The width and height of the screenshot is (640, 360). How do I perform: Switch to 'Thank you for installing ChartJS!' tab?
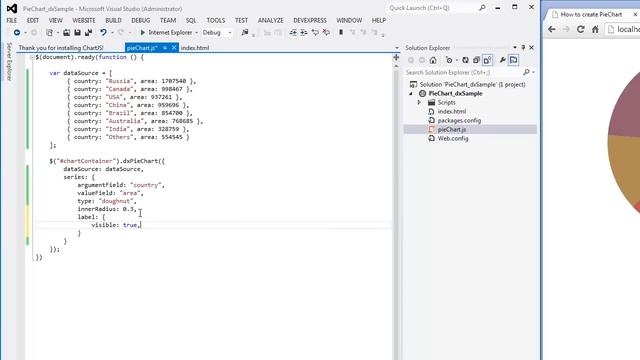point(61,48)
